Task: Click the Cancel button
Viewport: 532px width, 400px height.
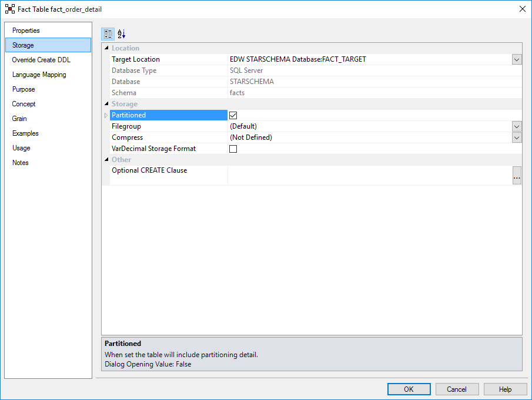Action: coord(457,389)
